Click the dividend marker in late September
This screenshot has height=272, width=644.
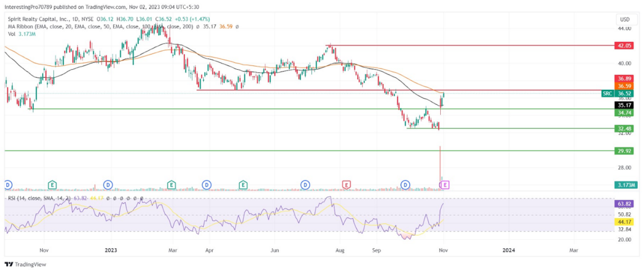pyautogui.click(x=406, y=185)
